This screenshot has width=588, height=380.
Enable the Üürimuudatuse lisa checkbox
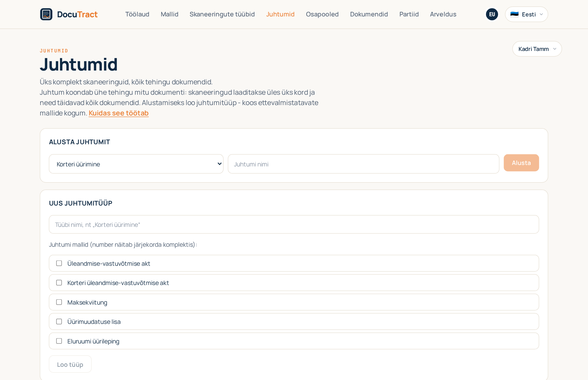pos(59,322)
